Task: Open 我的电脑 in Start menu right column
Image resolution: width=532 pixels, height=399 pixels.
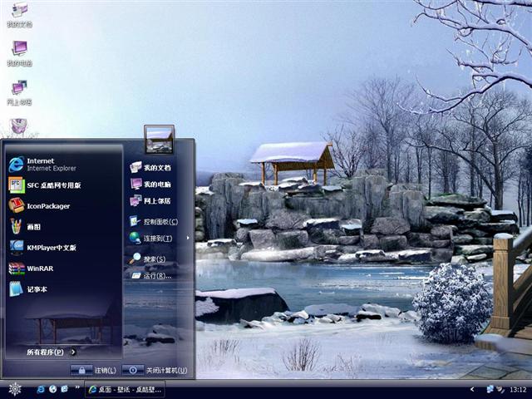Action: pos(150,185)
